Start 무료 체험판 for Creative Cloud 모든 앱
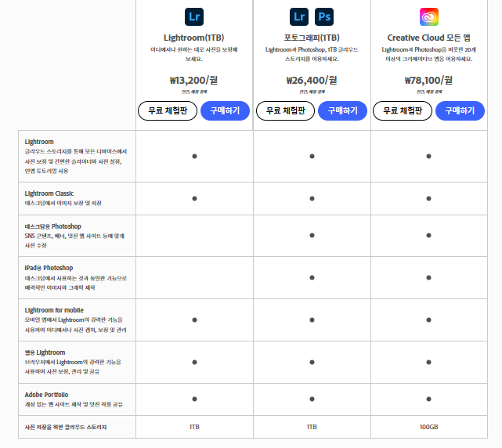The height and width of the screenshot is (448, 502). click(x=403, y=110)
